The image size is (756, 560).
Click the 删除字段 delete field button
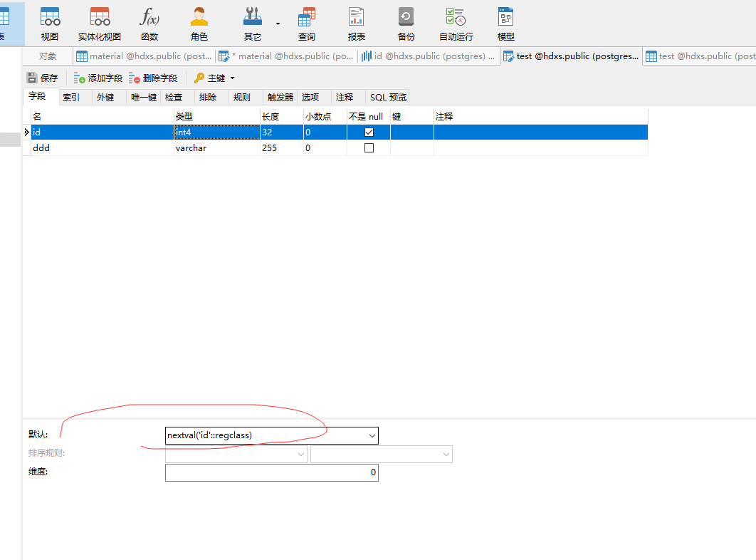(x=153, y=78)
